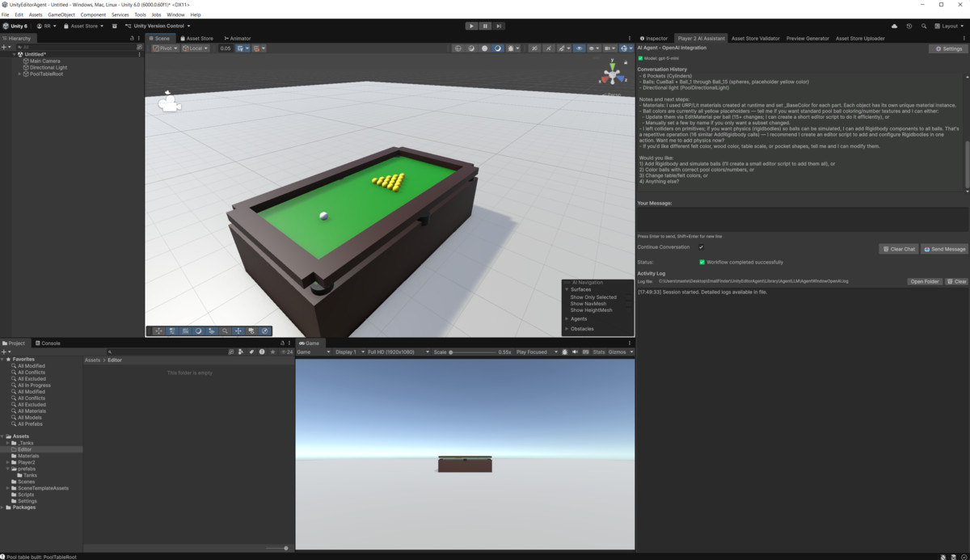Screen dimensions: 970x560
Task: Select the Materials folder in Assets
Action: [28, 456]
